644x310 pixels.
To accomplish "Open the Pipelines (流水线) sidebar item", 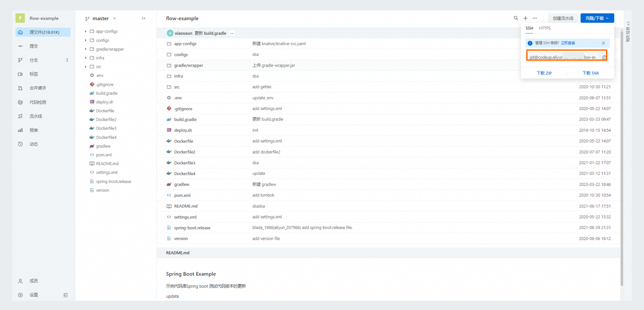I will click(36, 116).
